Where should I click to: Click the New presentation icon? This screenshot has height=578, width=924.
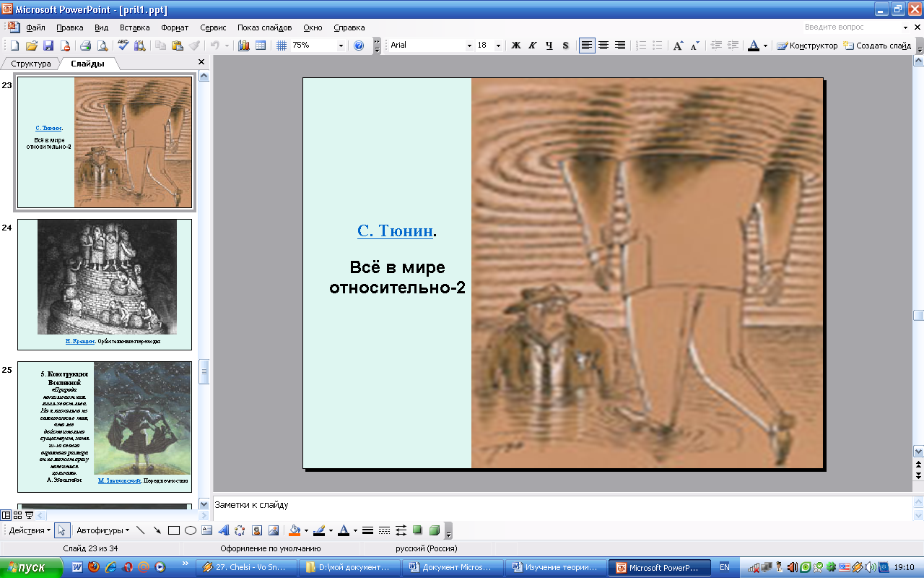(14, 46)
